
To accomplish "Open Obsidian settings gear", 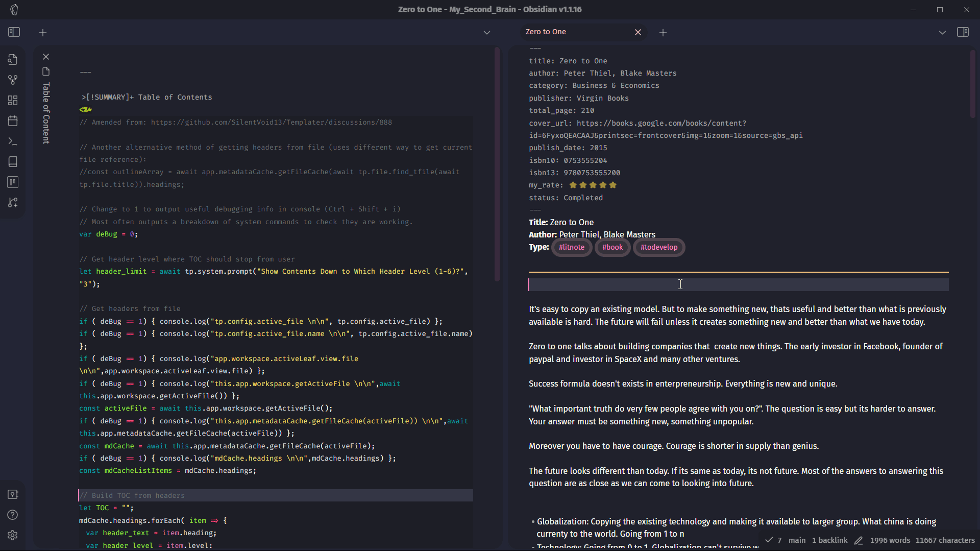I will (x=13, y=535).
